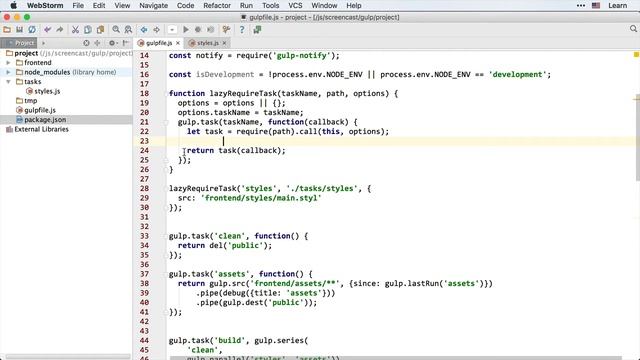Click Collapse All icon in Project panel
The height and width of the screenshot is (360, 640).
(x=97, y=43)
